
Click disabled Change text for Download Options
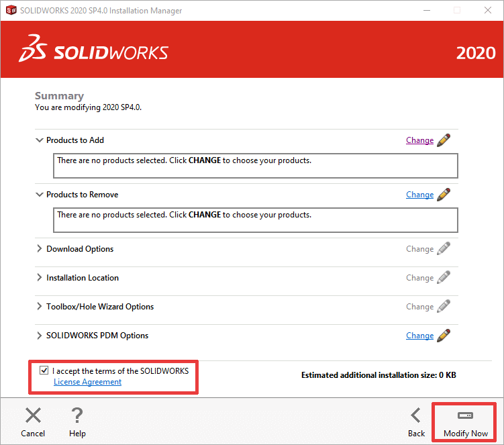(x=420, y=249)
